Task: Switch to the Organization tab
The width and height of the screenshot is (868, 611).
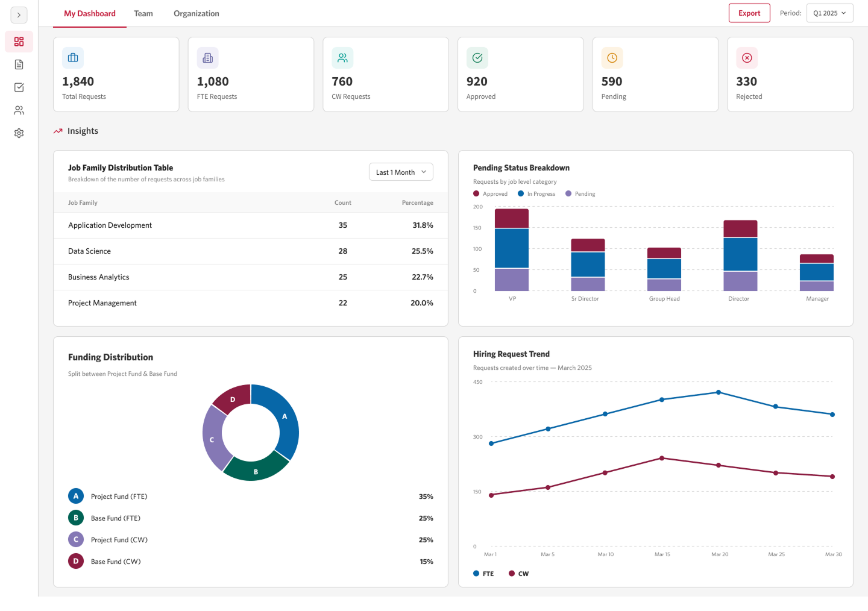Action: pyautogui.click(x=197, y=13)
